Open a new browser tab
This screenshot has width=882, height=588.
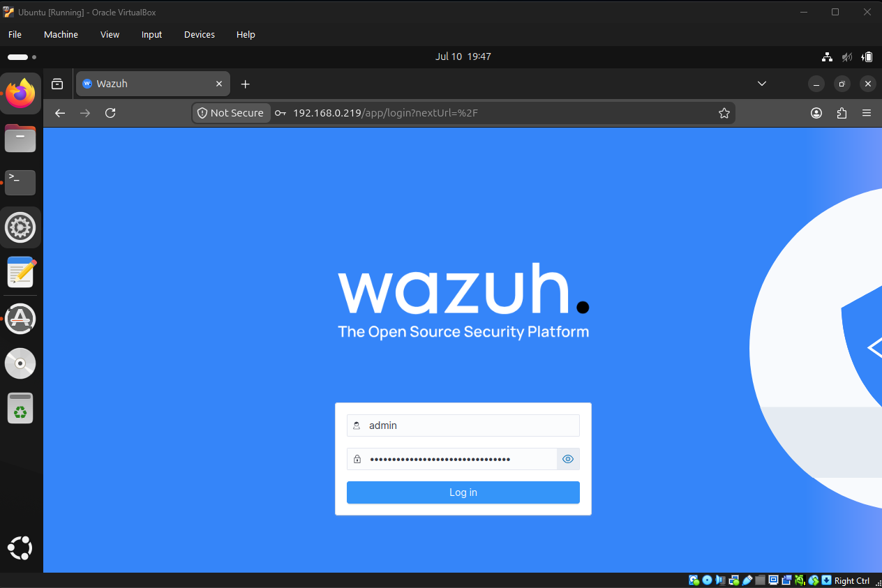click(x=245, y=84)
